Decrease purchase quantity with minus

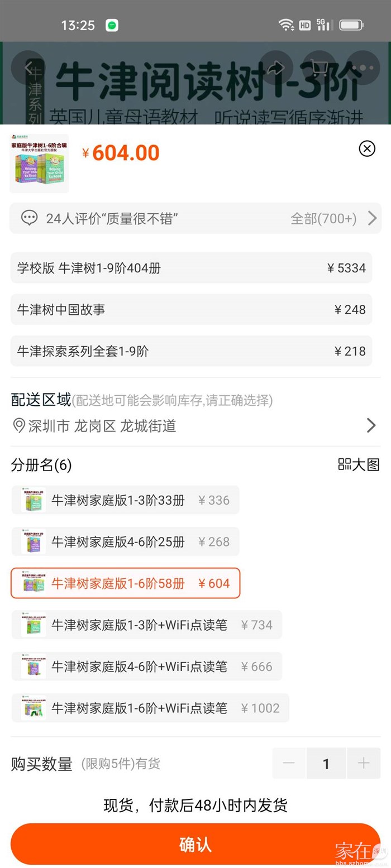[289, 763]
